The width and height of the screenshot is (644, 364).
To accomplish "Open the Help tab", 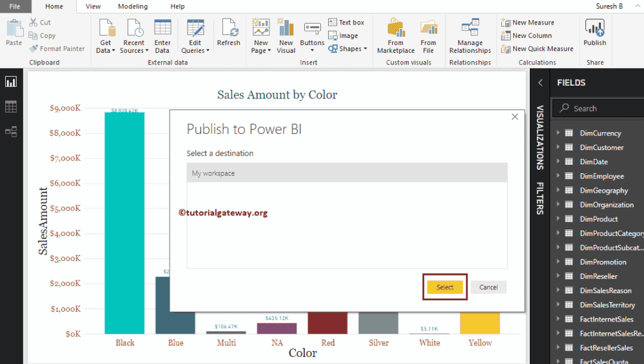I will click(177, 6).
